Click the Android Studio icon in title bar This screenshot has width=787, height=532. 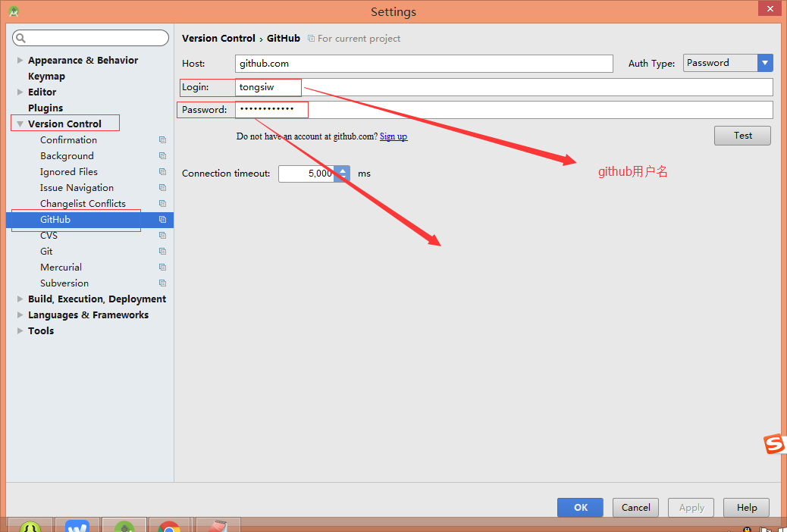(14, 11)
